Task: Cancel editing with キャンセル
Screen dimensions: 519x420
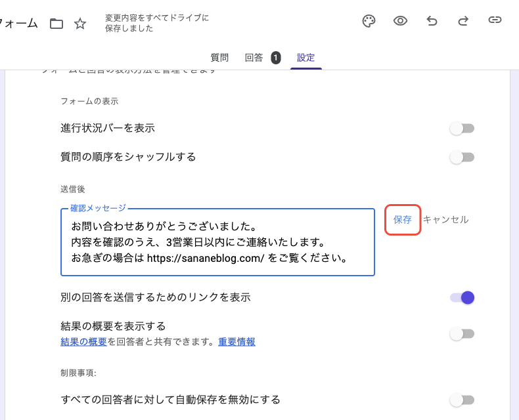Action: [x=445, y=220]
